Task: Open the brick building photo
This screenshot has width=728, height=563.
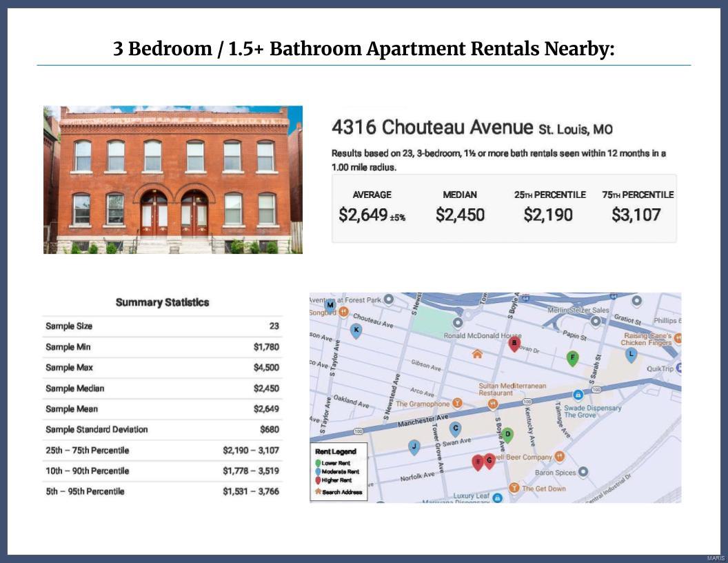Action: click(x=173, y=180)
